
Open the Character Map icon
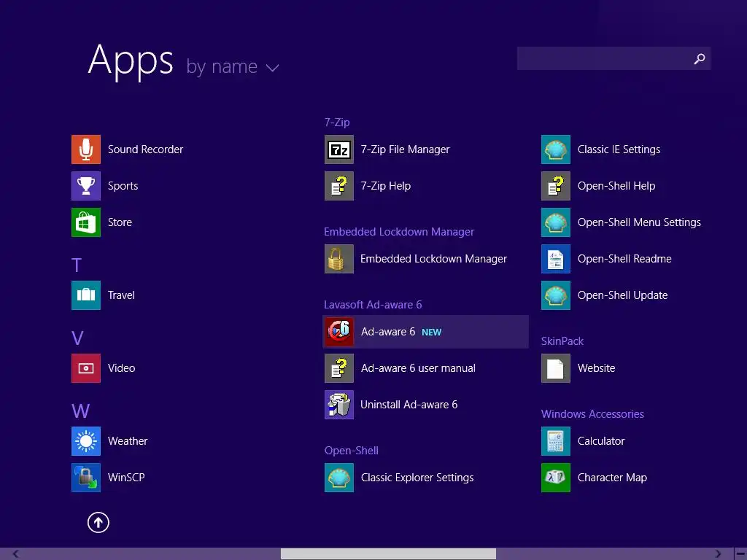pyautogui.click(x=555, y=478)
